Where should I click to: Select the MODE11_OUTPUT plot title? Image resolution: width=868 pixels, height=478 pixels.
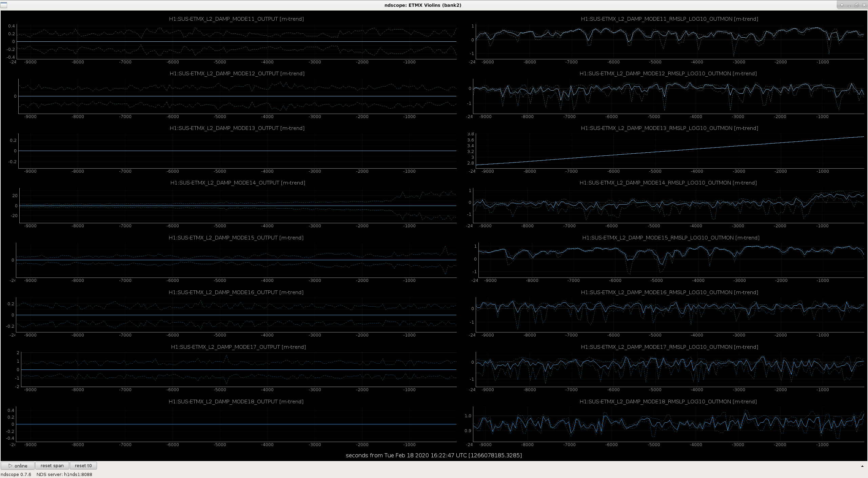coord(236,19)
